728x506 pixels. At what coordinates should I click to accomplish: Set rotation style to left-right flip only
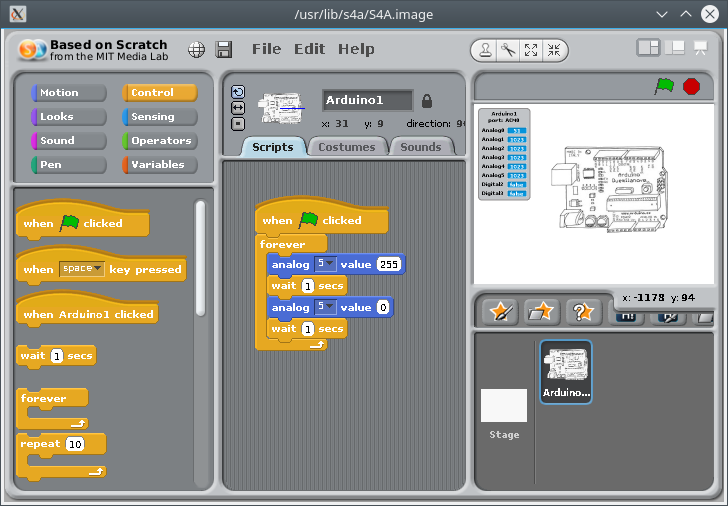[x=238, y=107]
